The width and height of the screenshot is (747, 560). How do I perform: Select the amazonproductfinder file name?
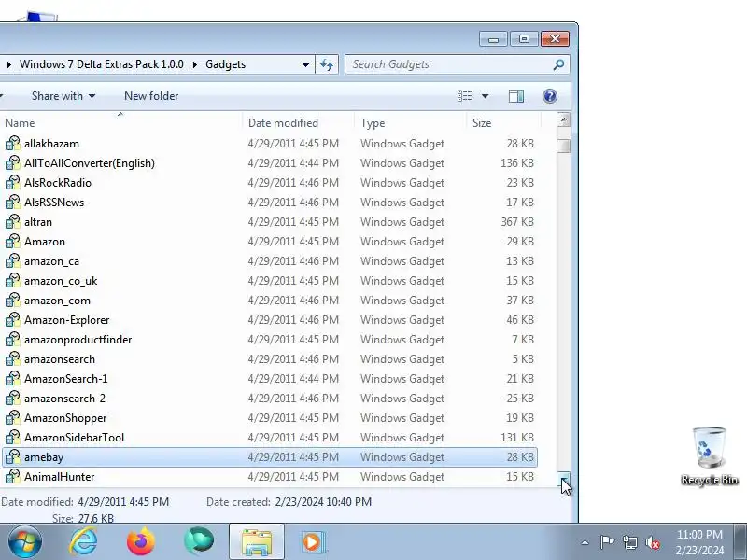click(78, 340)
